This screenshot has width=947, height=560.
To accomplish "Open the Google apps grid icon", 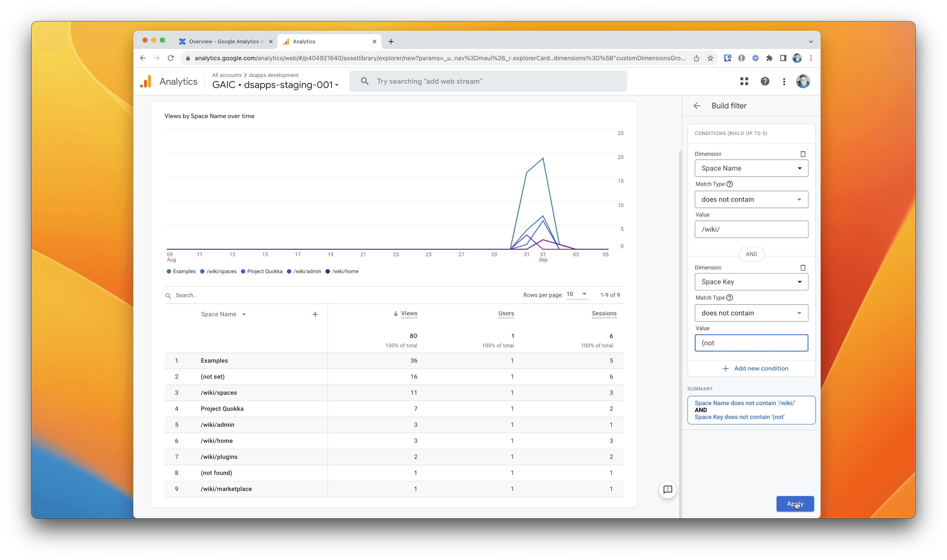I will [744, 81].
